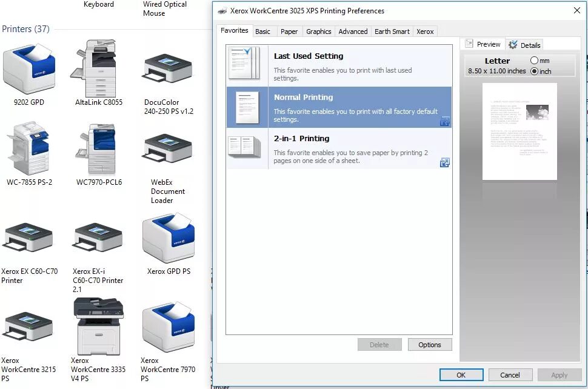Select the mm unit radio button
The image size is (588, 389).
coord(535,61)
